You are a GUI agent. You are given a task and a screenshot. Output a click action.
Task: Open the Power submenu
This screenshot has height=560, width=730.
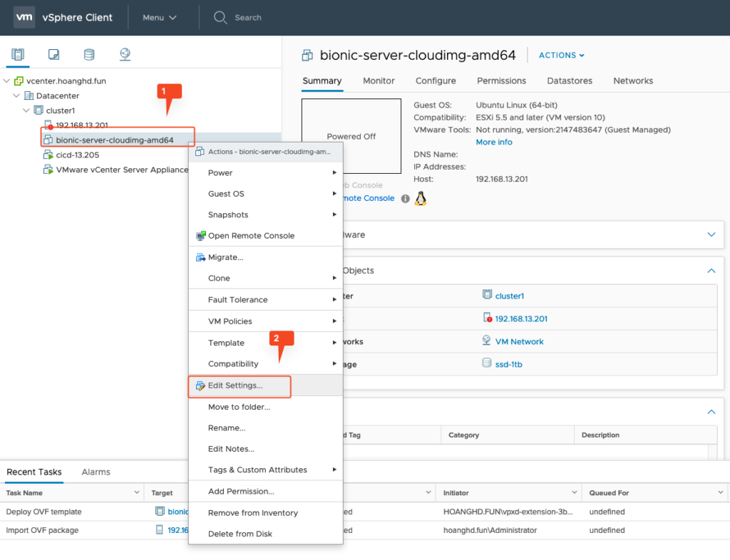266,173
